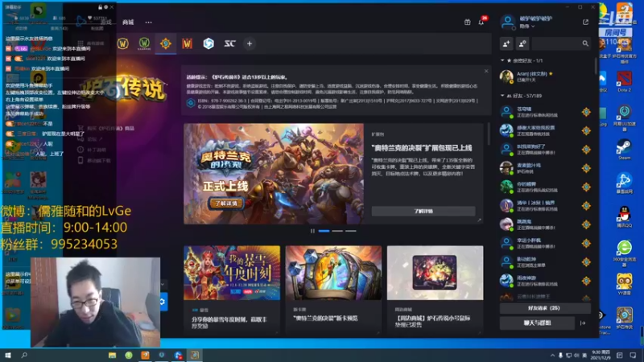Switch to second carousel slide indicator
This screenshot has height=362, width=644.
[x=337, y=231]
